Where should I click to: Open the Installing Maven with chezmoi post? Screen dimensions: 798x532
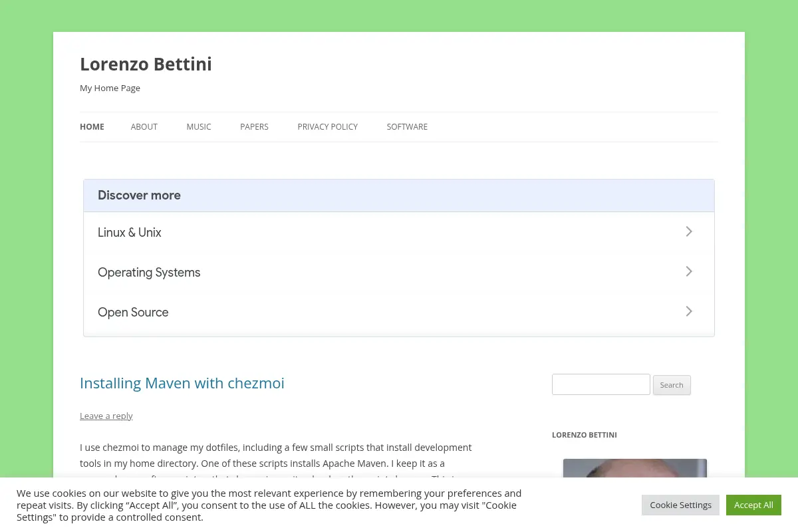click(182, 383)
